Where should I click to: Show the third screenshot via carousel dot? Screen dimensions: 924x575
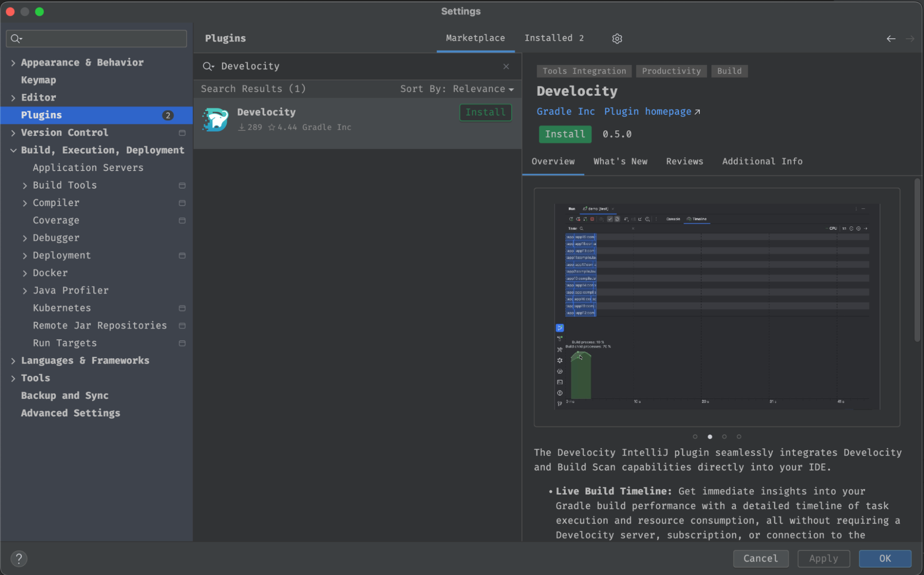(724, 436)
